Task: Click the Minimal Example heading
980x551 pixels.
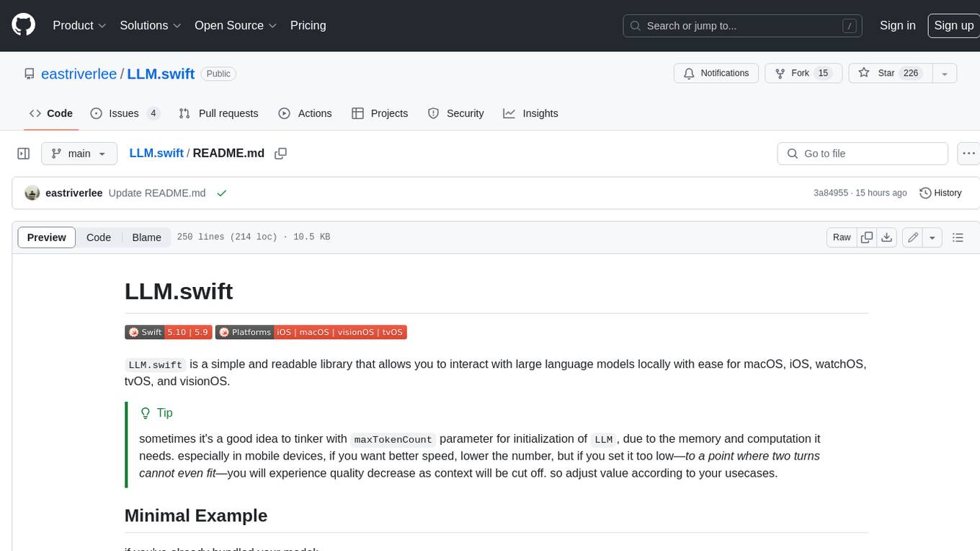Action: pyautogui.click(x=196, y=516)
